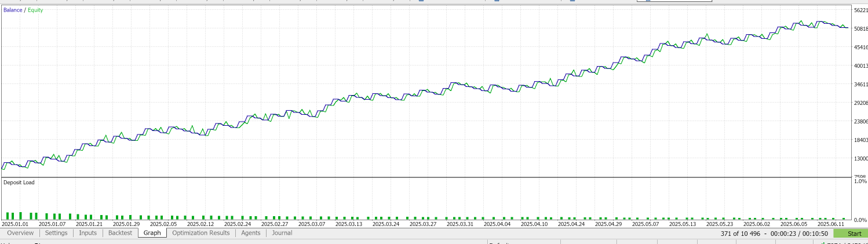
Task: Click the 2025.04.29 date label
Action: (x=608, y=224)
